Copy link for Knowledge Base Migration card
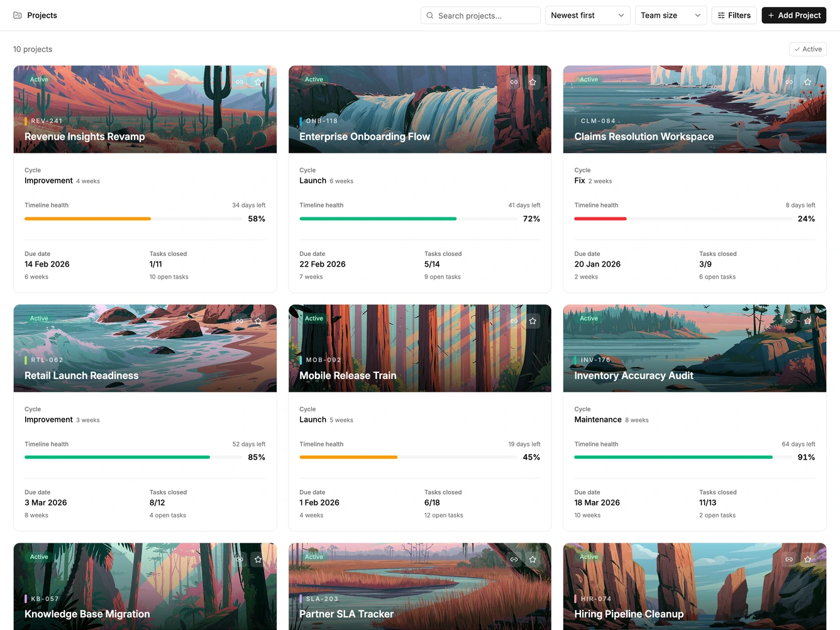The image size is (840, 630). pos(240,560)
